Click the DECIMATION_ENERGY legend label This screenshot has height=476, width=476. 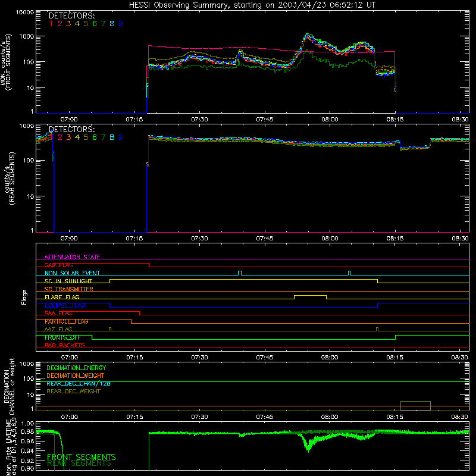(76, 368)
